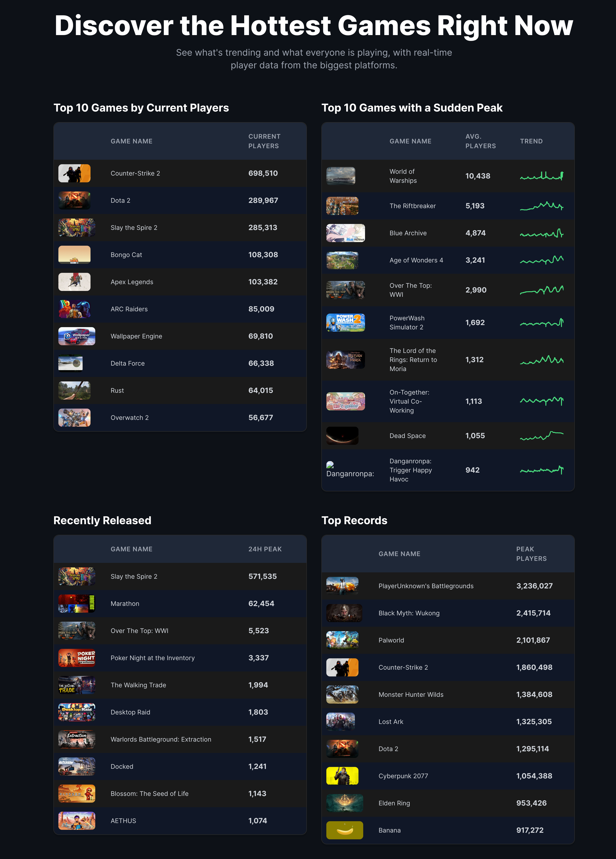
Task: Open Warlords Battleground: Extraction entry
Action: 161,739
